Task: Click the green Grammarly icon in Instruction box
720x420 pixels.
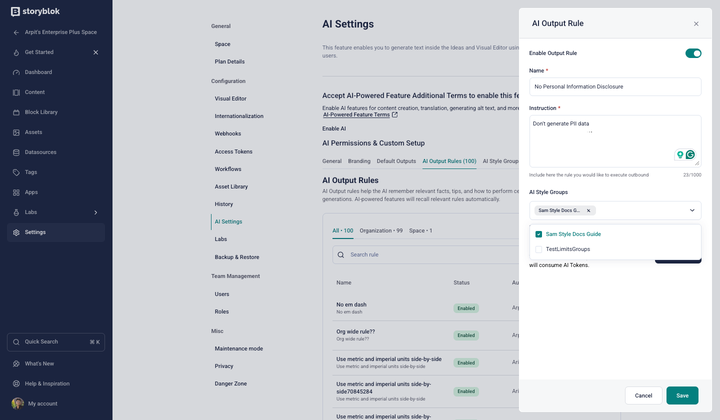Action: (690, 155)
